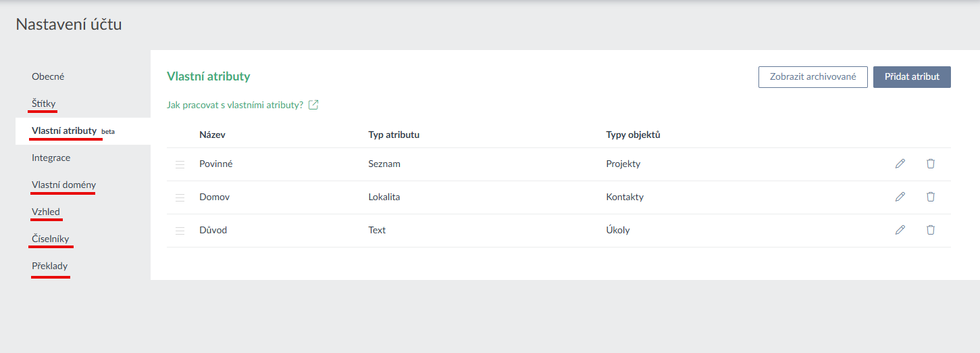Open the Obecné settings section
The height and width of the screenshot is (353, 980).
tap(48, 76)
